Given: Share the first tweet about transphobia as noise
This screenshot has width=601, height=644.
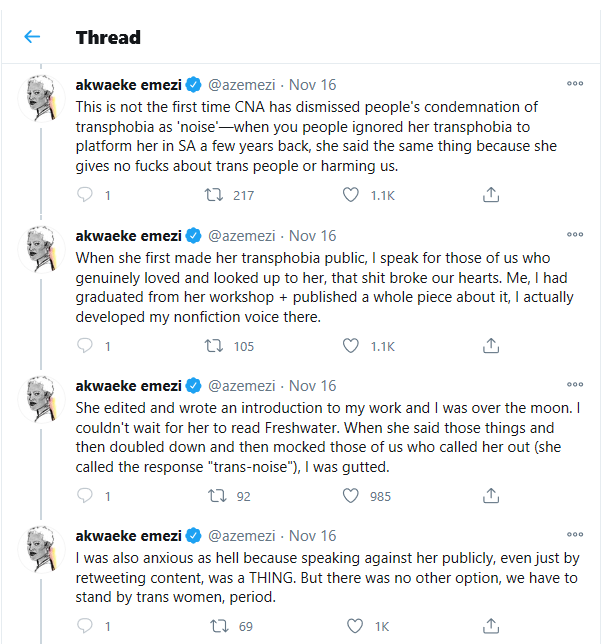Looking at the screenshot, I should pos(491,195).
